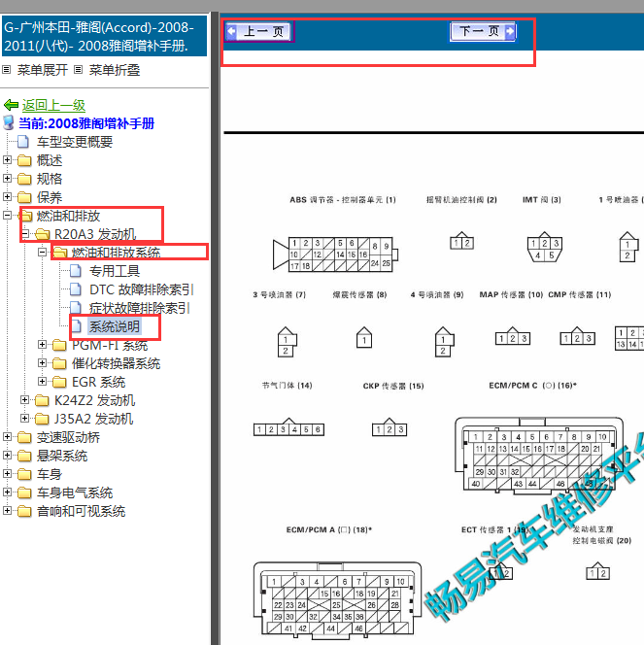The width and height of the screenshot is (644, 645).
Task: Expand the 保养 folder node
Action: click(7, 196)
